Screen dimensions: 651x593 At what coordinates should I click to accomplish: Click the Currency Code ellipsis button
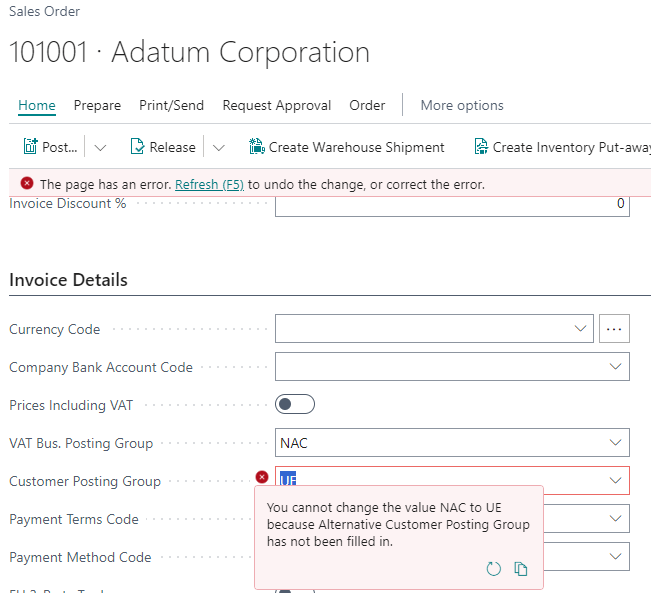(x=614, y=329)
